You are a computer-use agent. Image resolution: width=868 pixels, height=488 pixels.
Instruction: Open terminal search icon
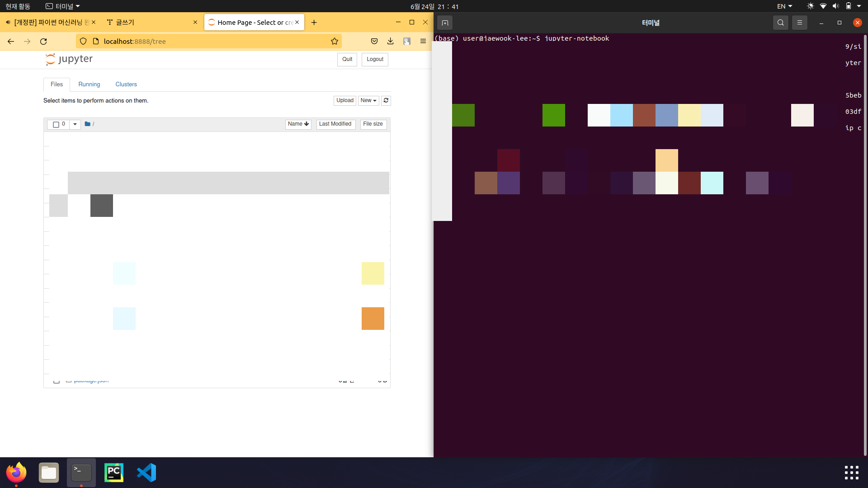point(780,23)
